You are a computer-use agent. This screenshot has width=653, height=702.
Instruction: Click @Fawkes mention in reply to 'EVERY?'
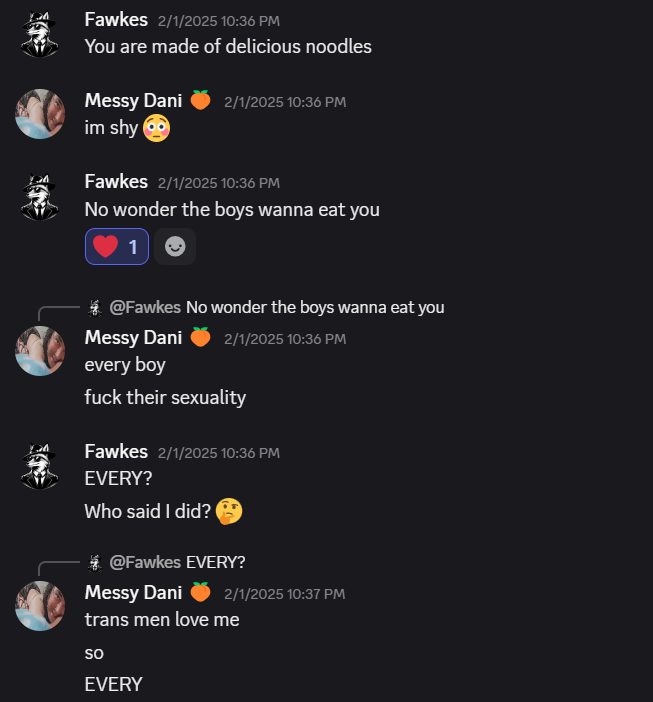(x=145, y=562)
